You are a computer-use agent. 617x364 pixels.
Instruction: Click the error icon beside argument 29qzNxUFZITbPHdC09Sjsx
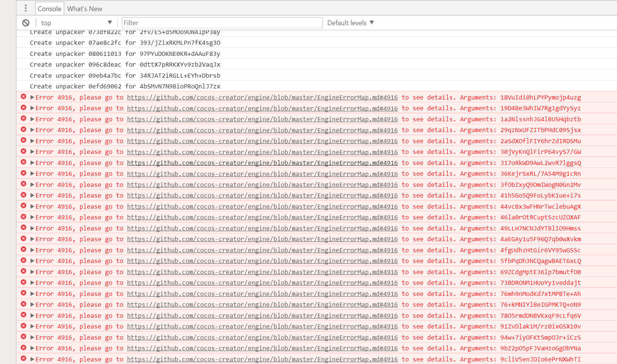(23, 129)
